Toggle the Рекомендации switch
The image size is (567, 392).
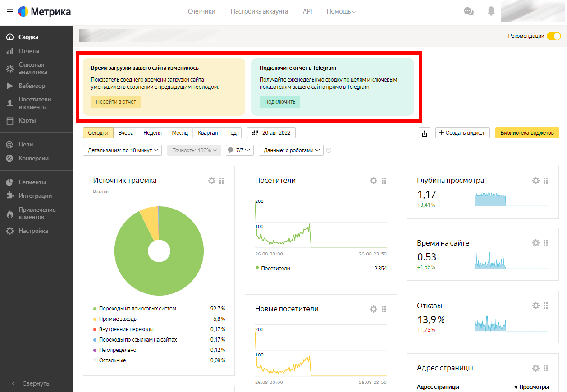point(554,36)
